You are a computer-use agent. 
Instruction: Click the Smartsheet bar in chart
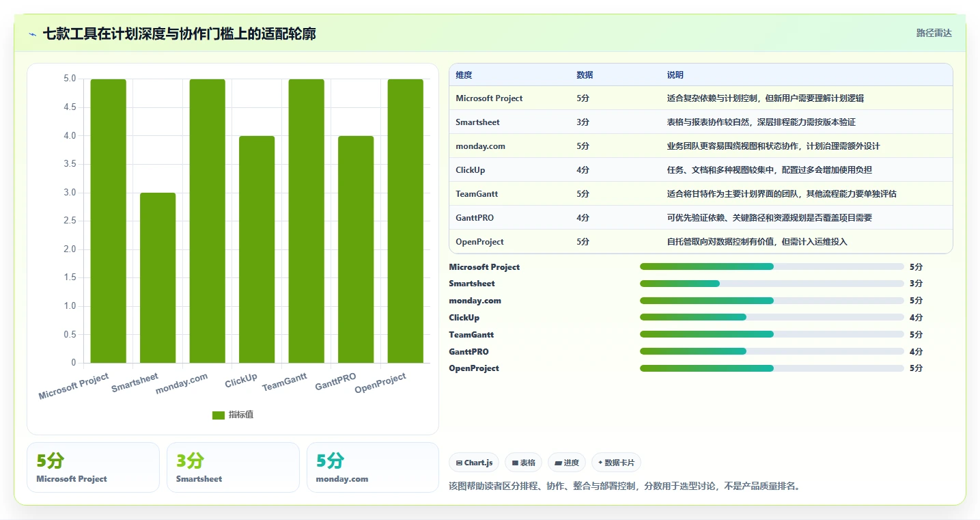click(158, 277)
